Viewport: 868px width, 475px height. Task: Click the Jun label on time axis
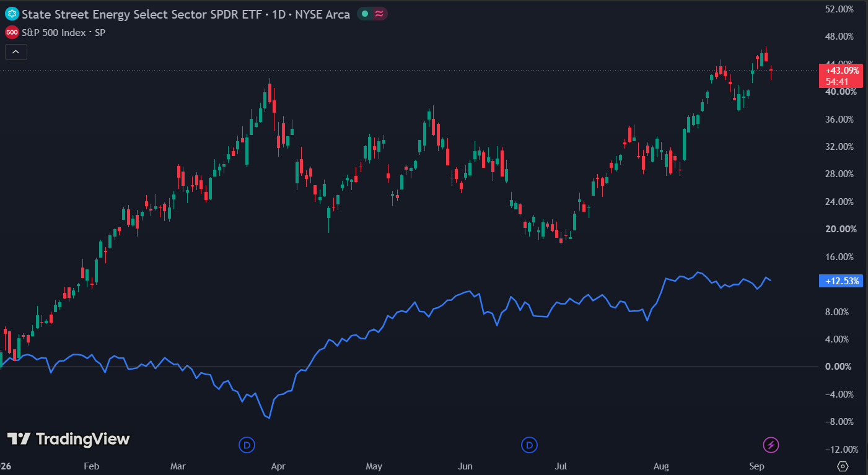pyautogui.click(x=465, y=466)
